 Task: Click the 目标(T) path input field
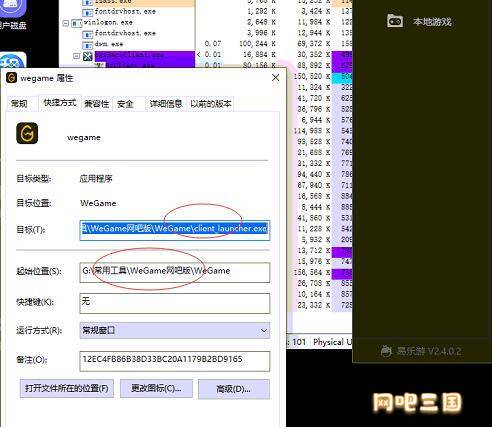pyautogui.click(x=175, y=229)
